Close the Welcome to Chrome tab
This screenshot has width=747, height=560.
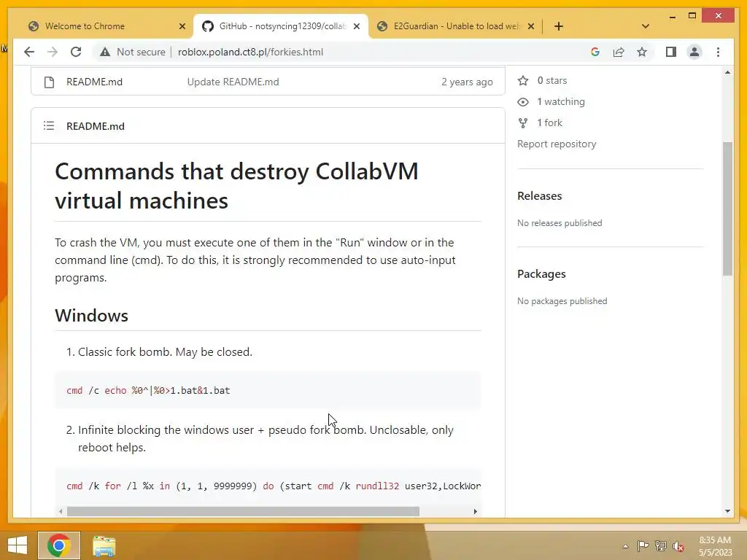(182, 26)
